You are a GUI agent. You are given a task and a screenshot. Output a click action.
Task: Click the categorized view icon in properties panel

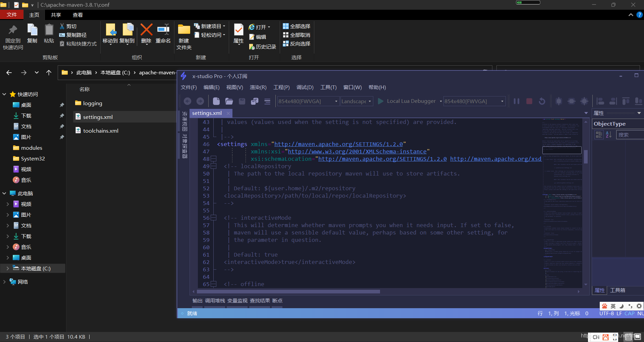[x=599, y=135]
